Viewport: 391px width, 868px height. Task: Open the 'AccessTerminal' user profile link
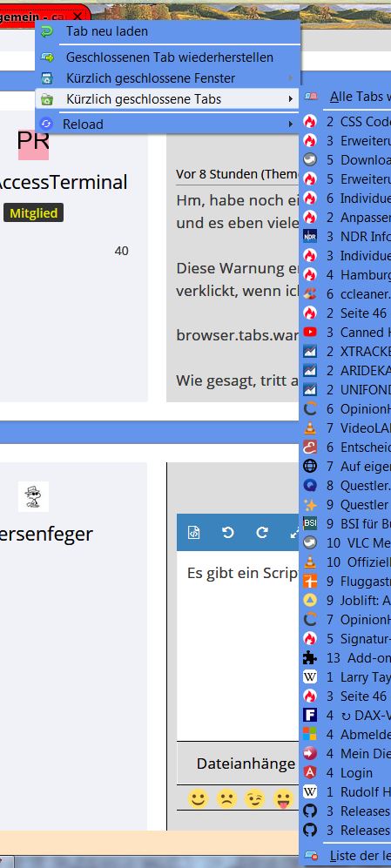coord(62,182)
